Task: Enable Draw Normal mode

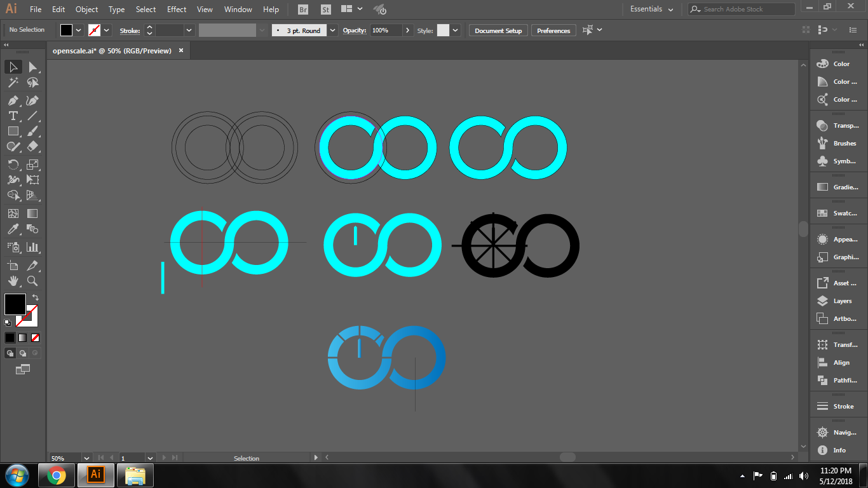Action: pos(10,353)
